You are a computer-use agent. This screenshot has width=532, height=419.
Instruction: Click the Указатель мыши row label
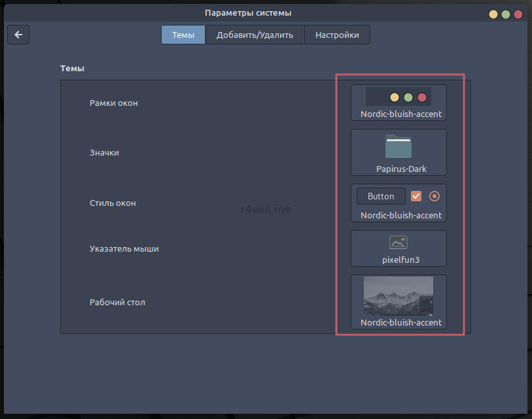point(124,249)
